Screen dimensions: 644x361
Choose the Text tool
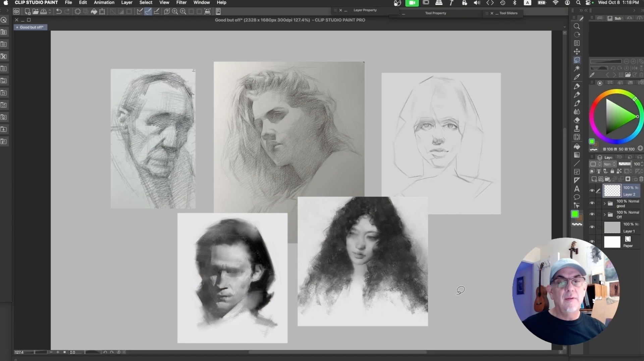point(577,189)
